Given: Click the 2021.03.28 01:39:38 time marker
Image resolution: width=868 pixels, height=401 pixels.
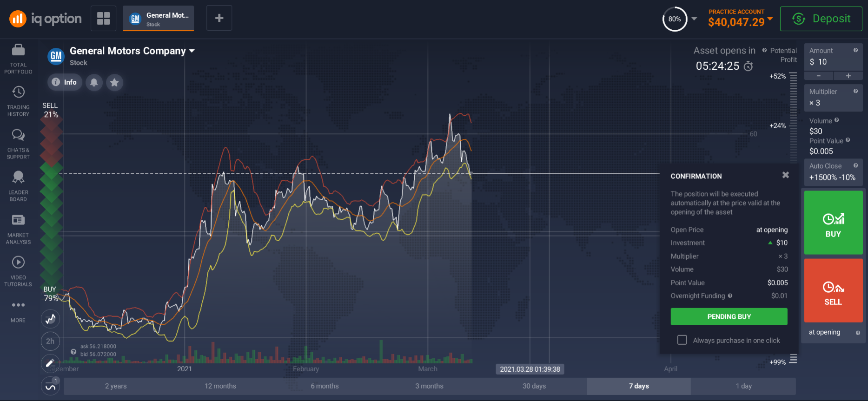Looking at the screenshot, I should point(530,369).
